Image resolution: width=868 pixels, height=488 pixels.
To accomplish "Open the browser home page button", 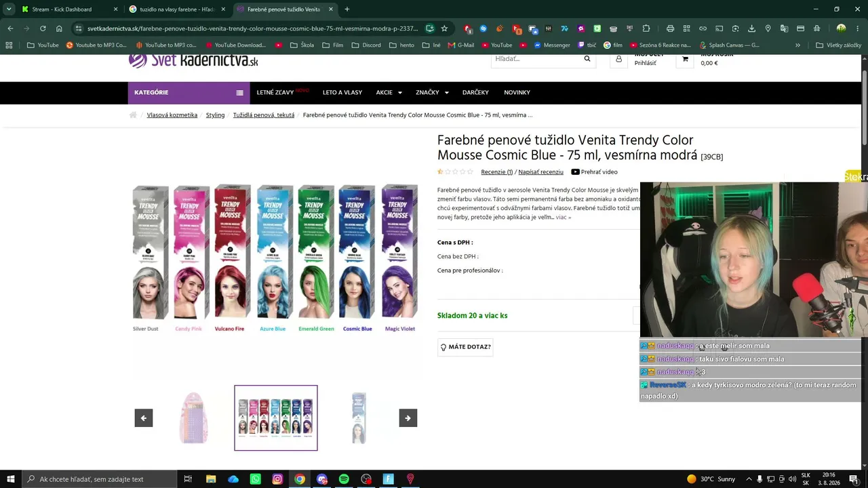I will coord(59,28).
